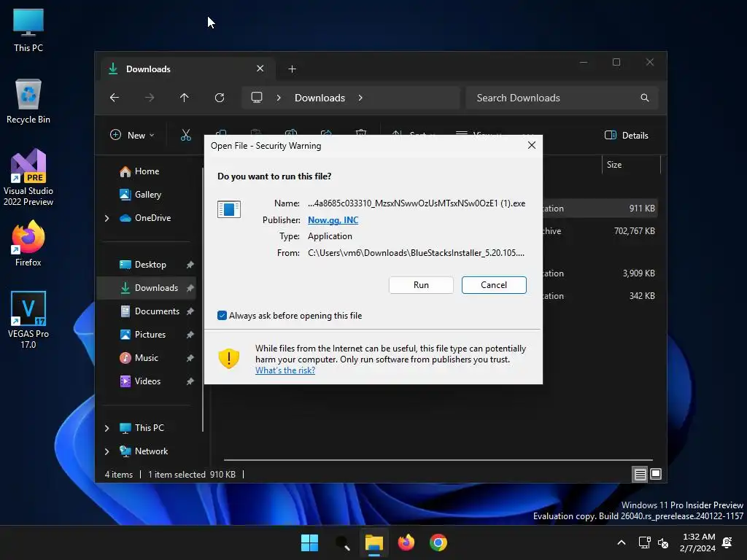
Task: Sort by the Size column header
Action: pyautogui.click(x=631, y=165)
